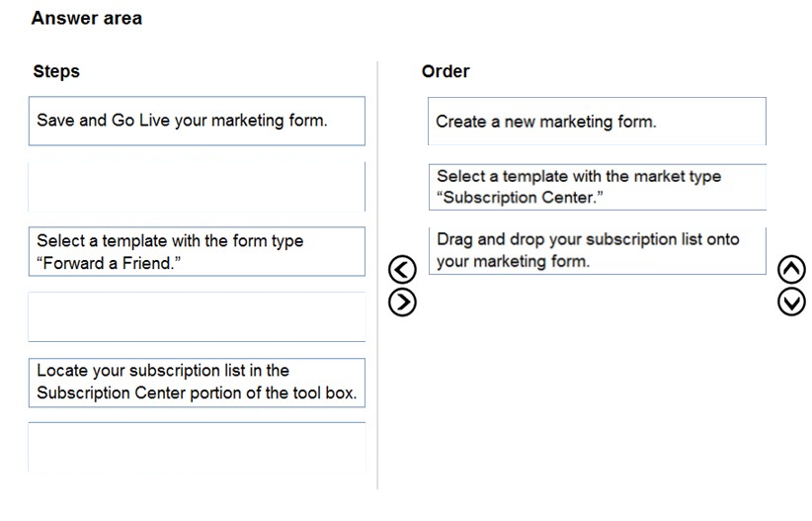Viewport: 812px width, 521px height.
Task: Select the "Drag and drop your subscription list" step
Action: [x=597, y=250]
